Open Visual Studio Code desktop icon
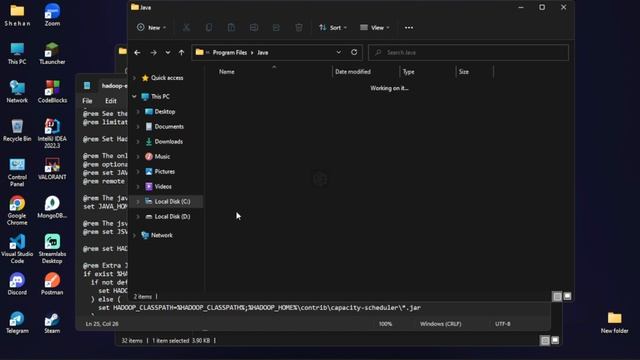The image size is (640, 360). click(x=17, y=249)
